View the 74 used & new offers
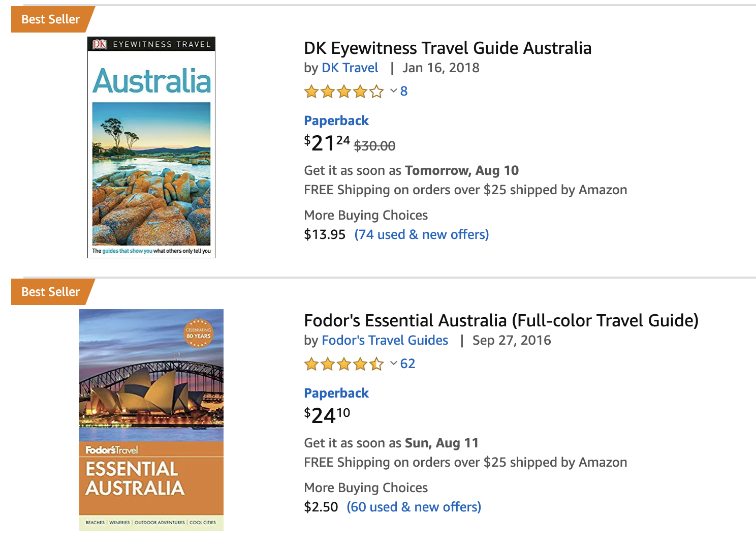756x545 pixels. pyautogui.click(x=422, y=234)
